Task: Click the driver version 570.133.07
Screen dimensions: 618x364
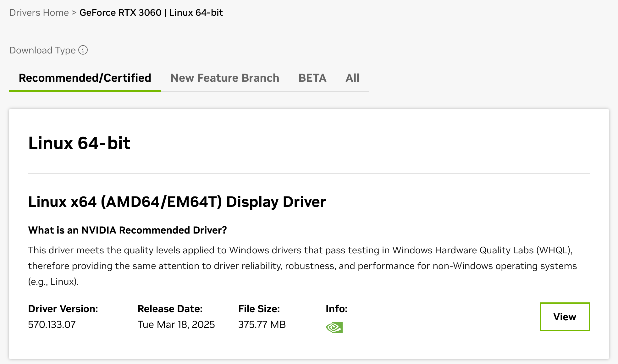Action: (x=52, y=324)
